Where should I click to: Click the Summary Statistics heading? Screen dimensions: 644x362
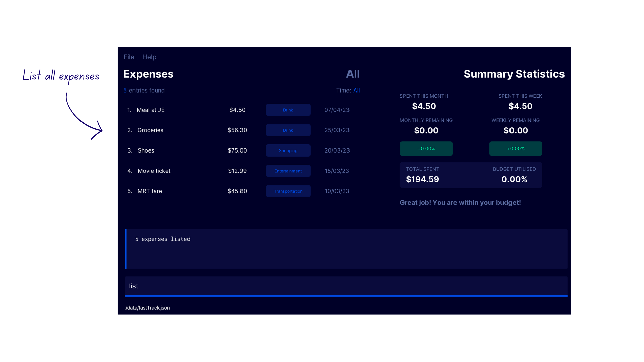coord(514,74)
